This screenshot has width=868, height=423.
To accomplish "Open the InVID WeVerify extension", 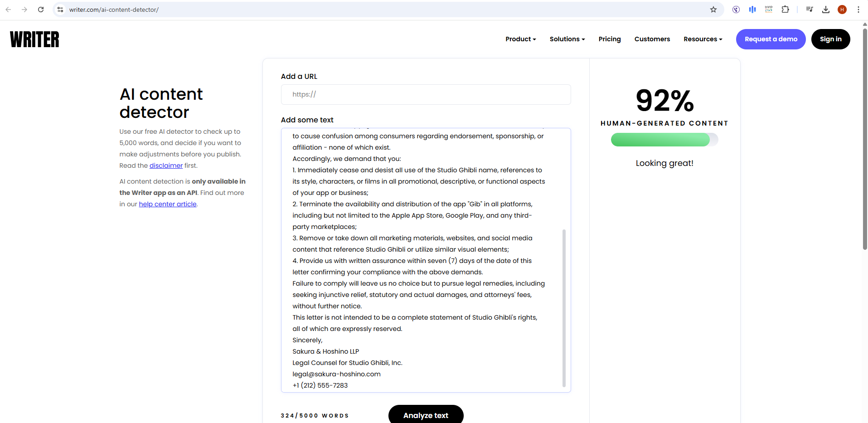I will 768,10.
